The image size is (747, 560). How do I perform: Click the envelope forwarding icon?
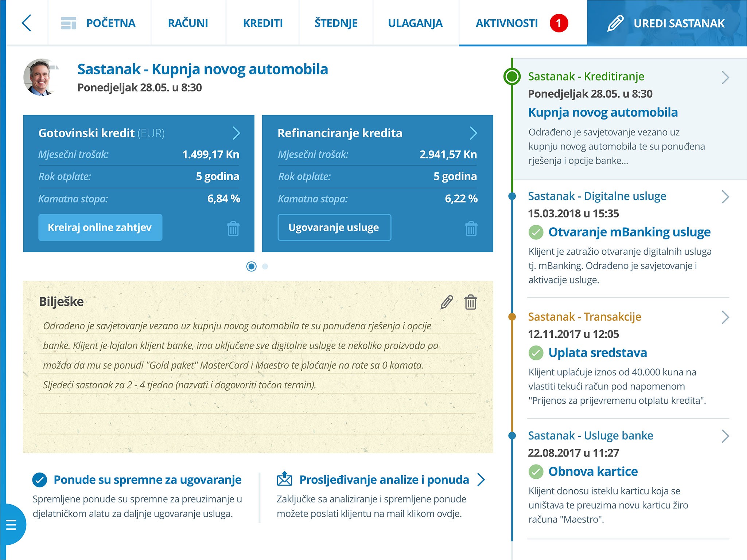pos(284,479)
